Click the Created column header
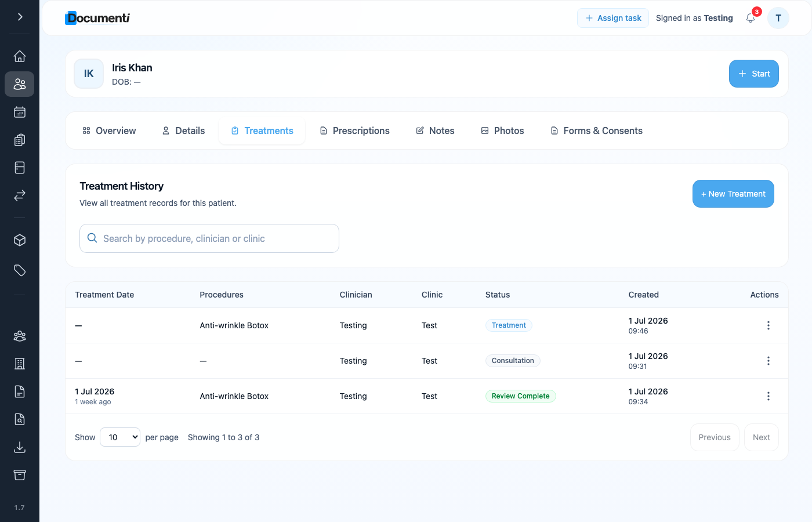This screenshot has width=812, height=522. (x=643, y=295)
